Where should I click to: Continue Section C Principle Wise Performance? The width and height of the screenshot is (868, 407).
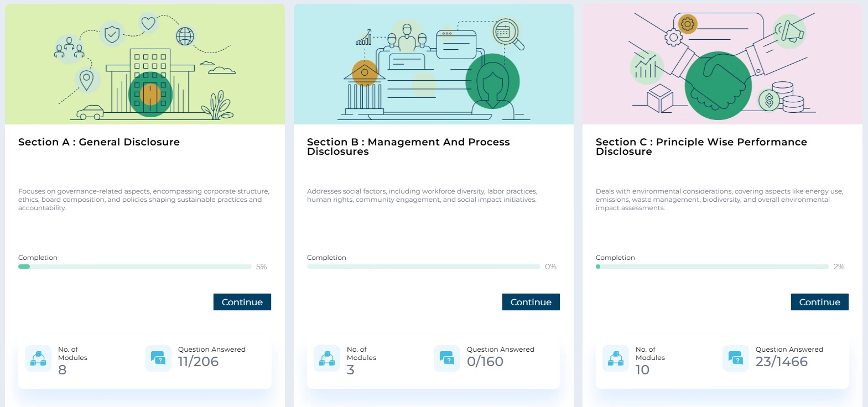click(819, 302)
